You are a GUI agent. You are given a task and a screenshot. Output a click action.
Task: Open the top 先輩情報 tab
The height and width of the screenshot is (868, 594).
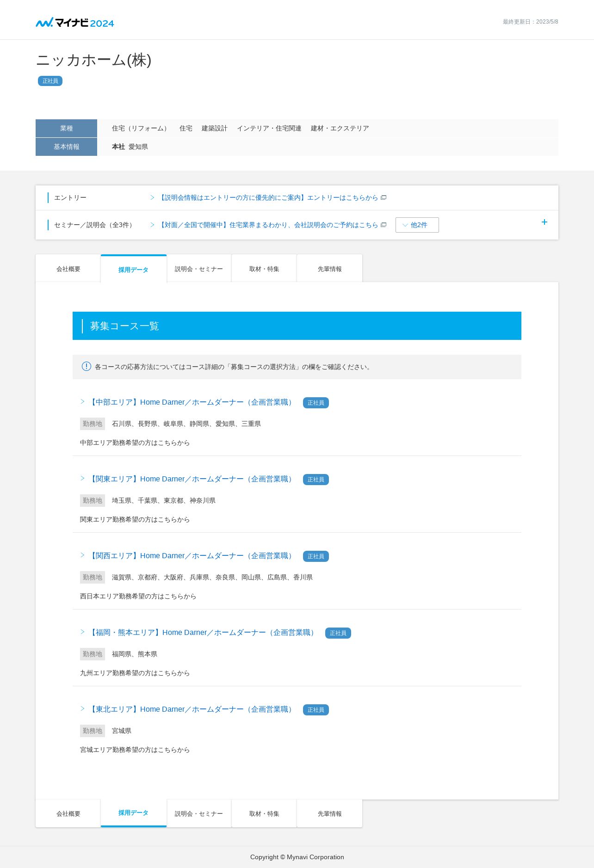pos(329,268)
